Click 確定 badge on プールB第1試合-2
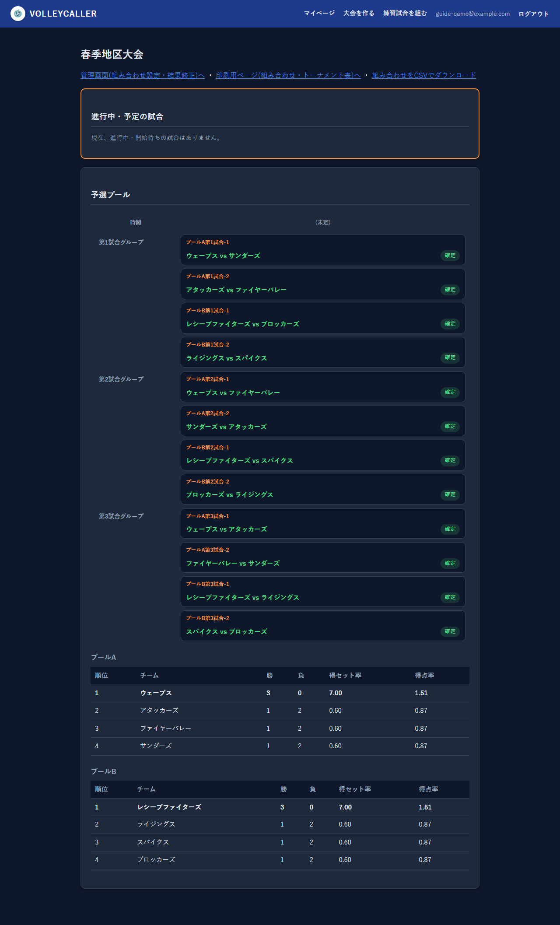The height and width of the screenshot is (925, 560). click(x=450, y=357)
